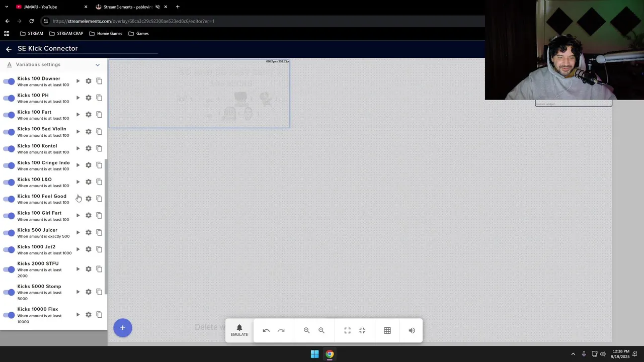Switch off the Kicks 10000 Flex toggle
This screenshot has height=362, width=644.
9,315
